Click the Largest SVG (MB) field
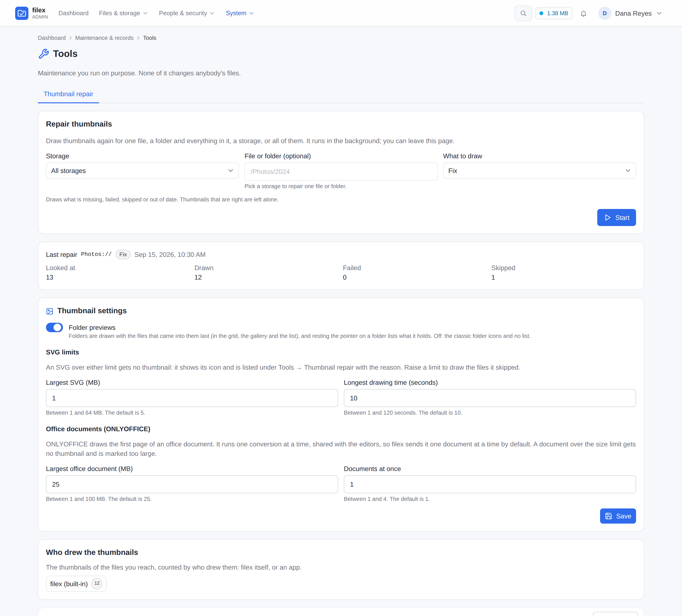Screen dimensions: 682x616 192,398
